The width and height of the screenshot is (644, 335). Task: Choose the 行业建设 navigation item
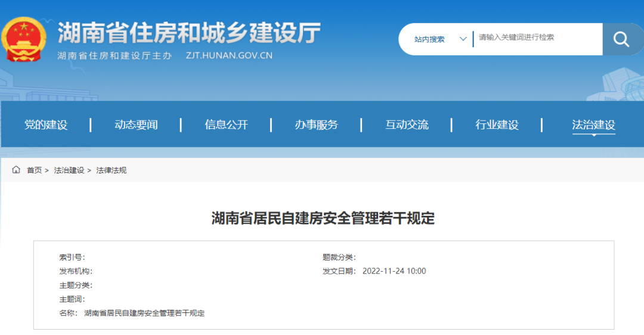tap(497, 125)
